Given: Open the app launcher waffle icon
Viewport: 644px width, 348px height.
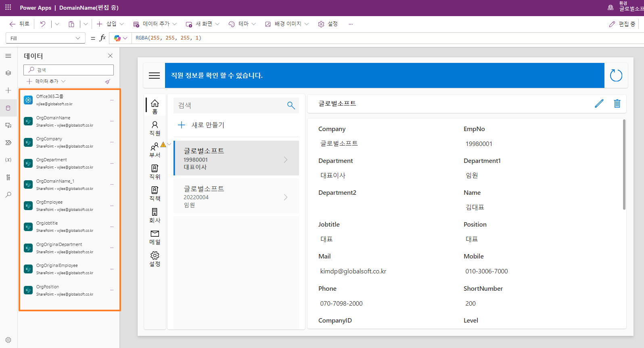Looking at the screenshot, I should (8, 8).
